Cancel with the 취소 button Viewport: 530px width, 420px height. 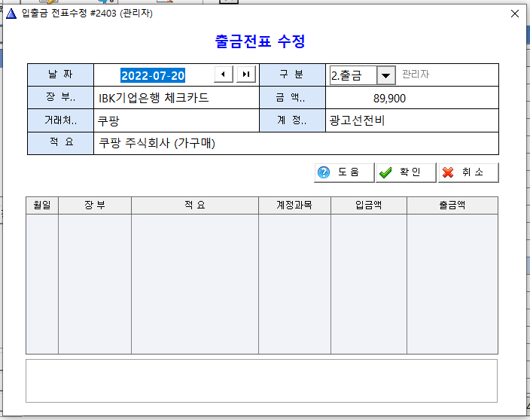pos(468,172)
